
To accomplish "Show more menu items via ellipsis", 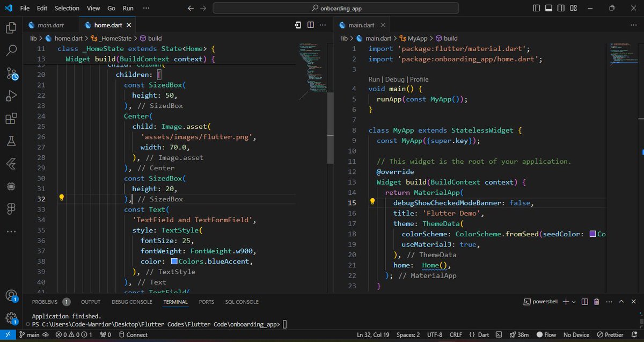I will coord(147,8).
